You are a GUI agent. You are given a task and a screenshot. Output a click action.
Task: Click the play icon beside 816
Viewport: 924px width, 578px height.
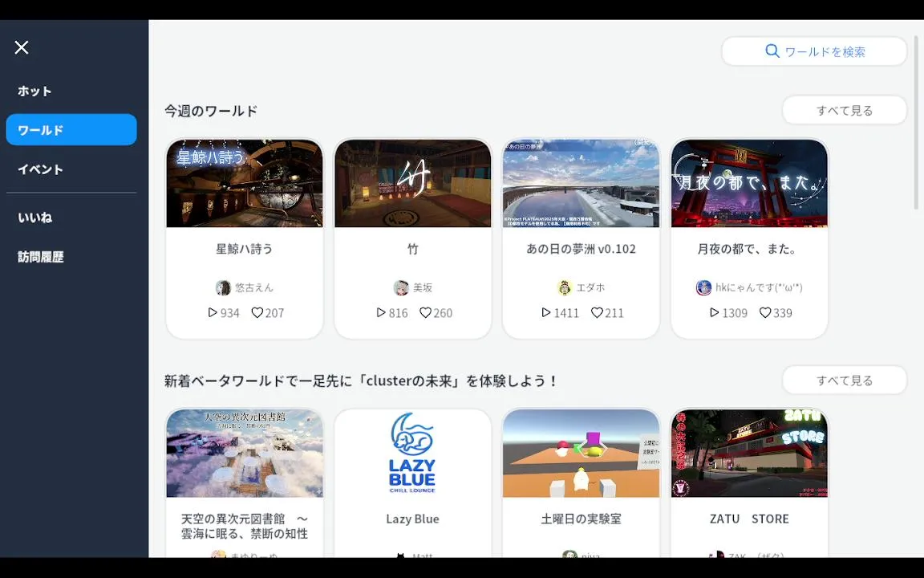pyautogui.click(x=381, y=312)
